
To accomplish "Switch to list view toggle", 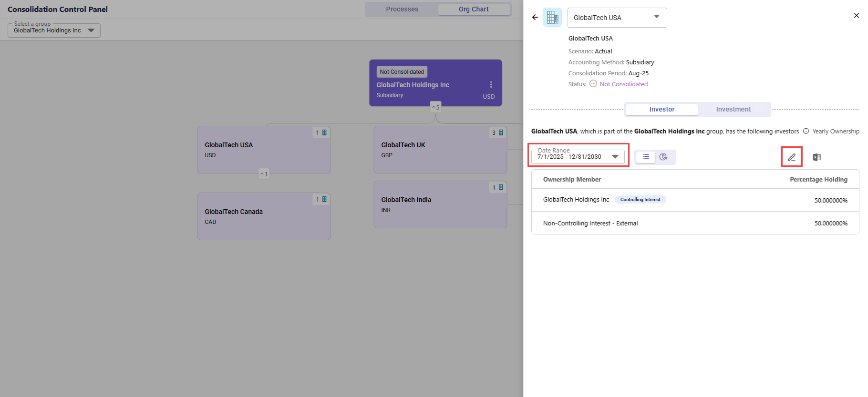I will (646, 157).
